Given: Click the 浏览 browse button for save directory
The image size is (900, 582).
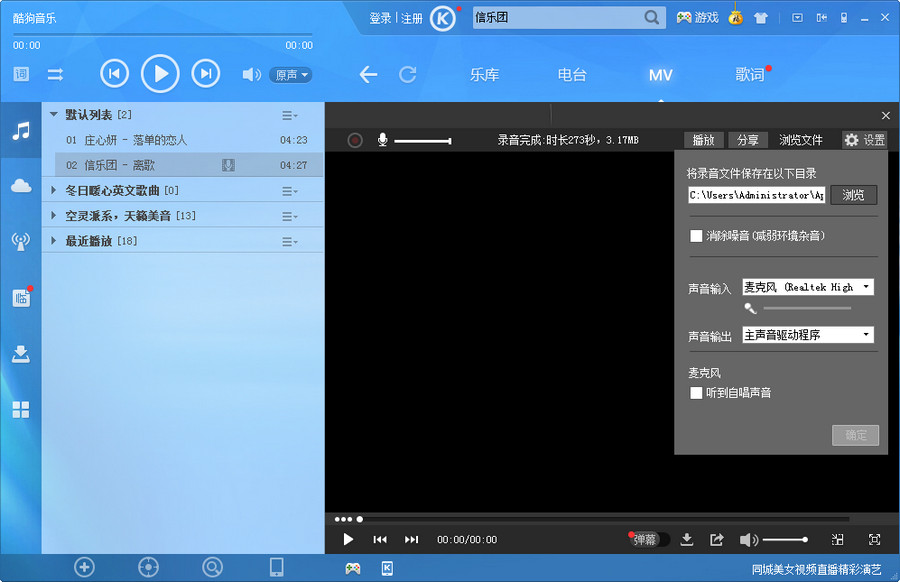Looking at the screenshot, I should pos(853,195).
